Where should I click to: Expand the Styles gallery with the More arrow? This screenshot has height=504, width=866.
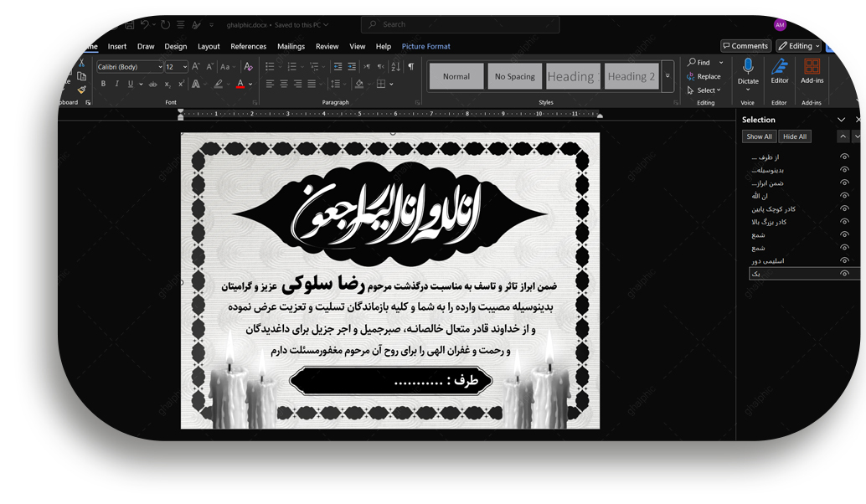[x=668, y=76]
